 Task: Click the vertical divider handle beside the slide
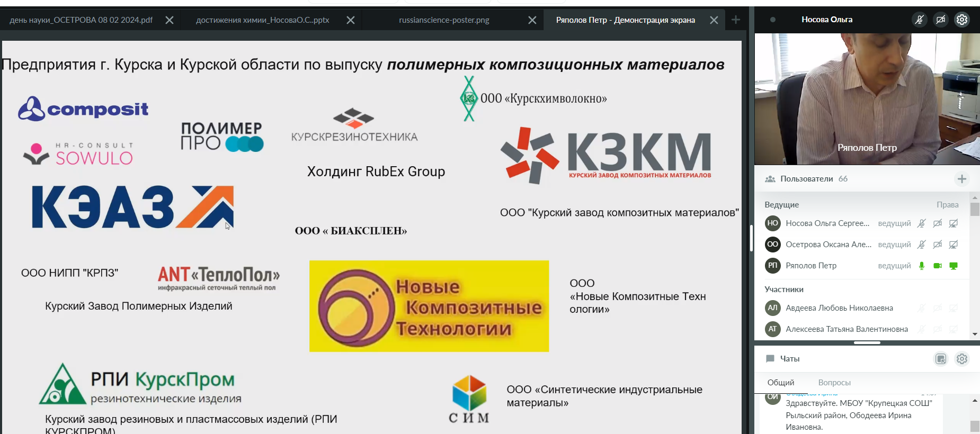(751, 238)
